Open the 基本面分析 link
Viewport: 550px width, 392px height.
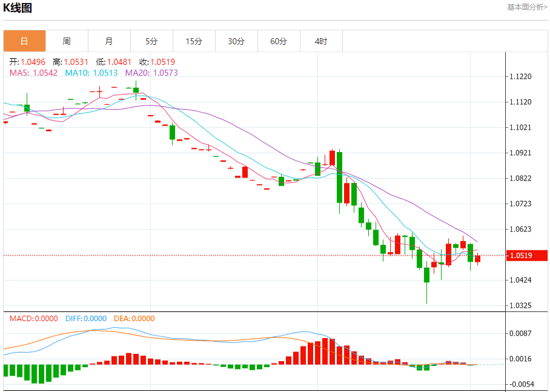[527, 7]
